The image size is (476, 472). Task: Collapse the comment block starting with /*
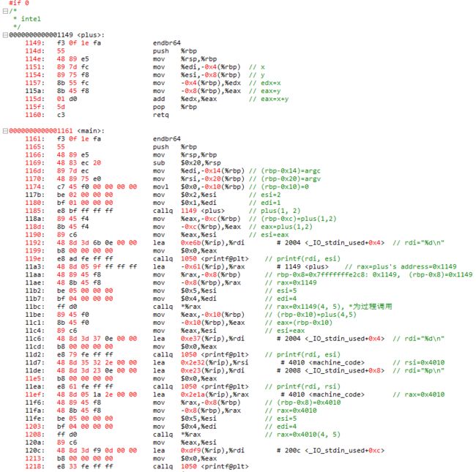tap(5, 11)
